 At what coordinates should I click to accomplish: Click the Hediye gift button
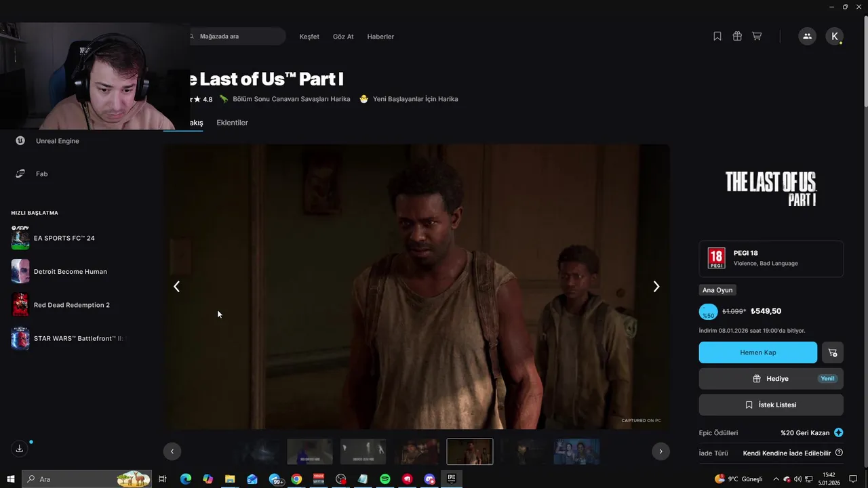point(771,379)
